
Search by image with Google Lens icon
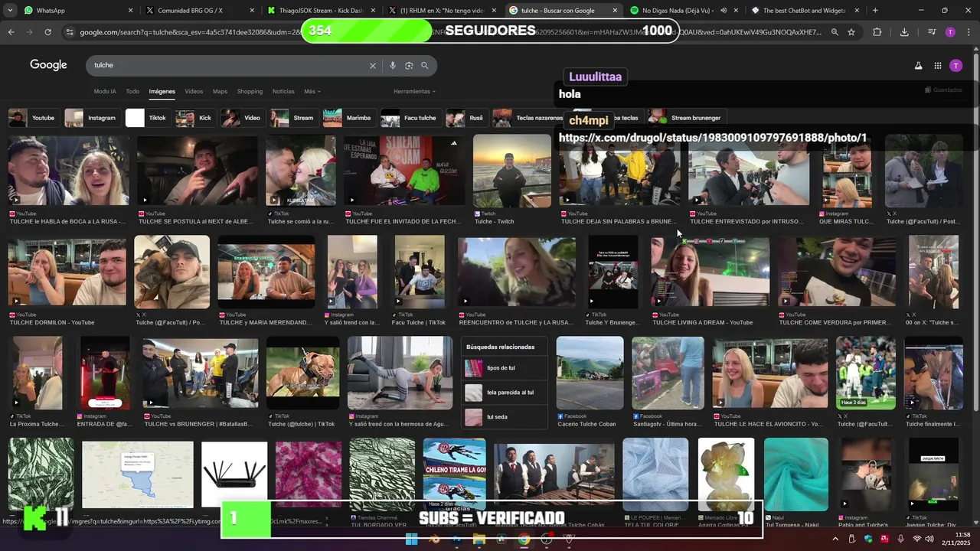409,66
